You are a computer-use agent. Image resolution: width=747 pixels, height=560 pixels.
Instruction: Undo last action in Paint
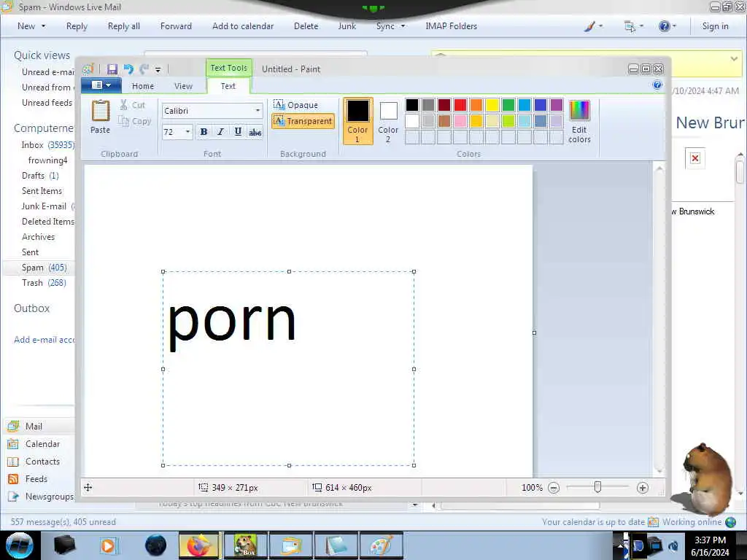(x=128, y=69)
